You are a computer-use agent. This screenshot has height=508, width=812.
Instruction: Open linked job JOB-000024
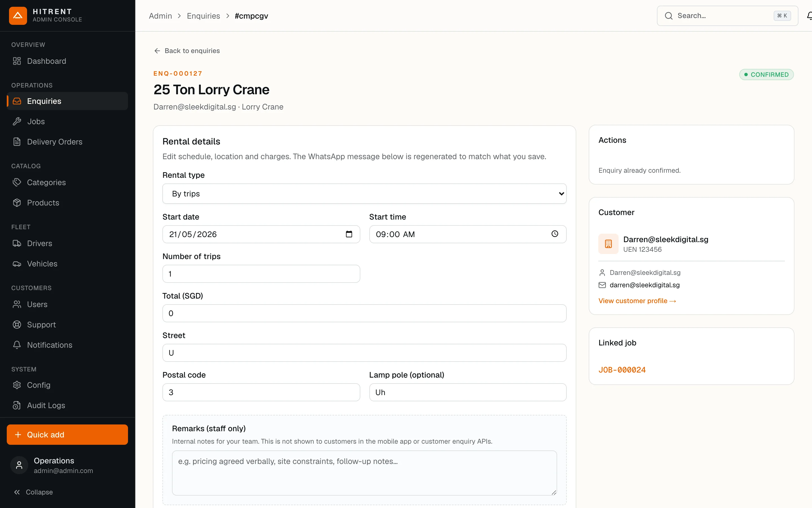pos(622,370)
